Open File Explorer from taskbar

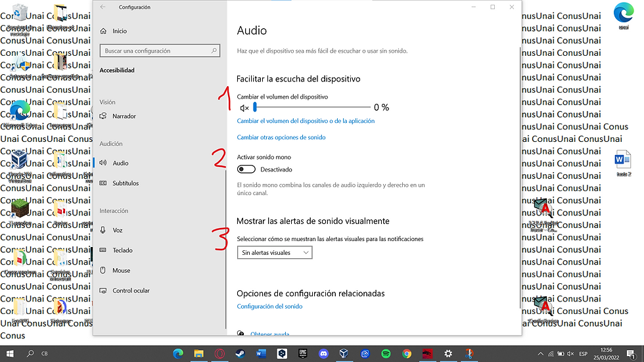pyautogui.click(x=198, y=353)
